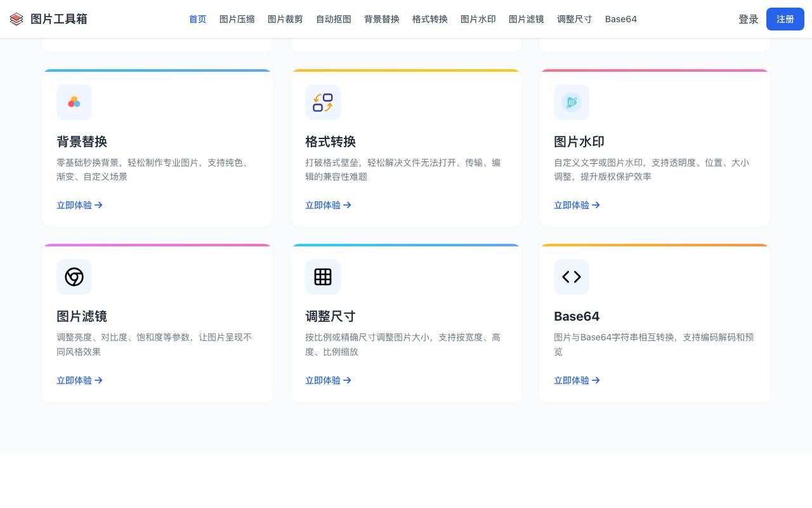The height and width of the screenshot is (508, 812).
Task: Click the 调整尺寸 card heading
Action: tap(331, 316)
